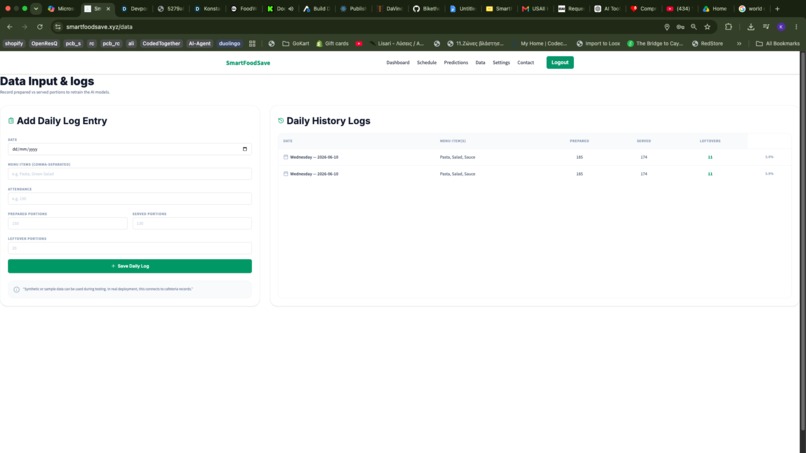Mute the tab playing audio via speaker icon
806x453 pixels.
tap(291, 9)
